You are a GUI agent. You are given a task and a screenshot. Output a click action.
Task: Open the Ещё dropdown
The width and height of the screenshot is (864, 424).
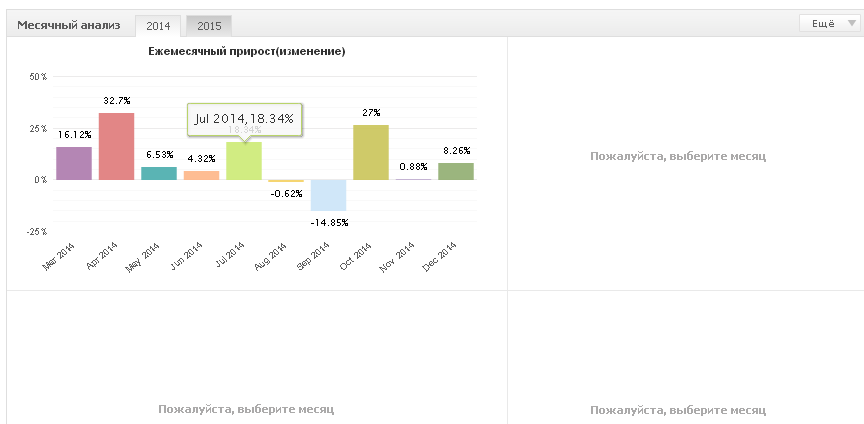[830, 23]
